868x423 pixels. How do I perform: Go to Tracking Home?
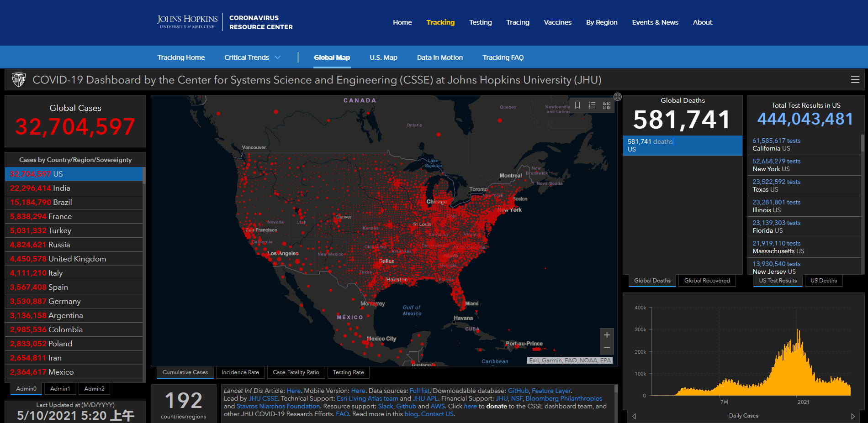[x=181, y=57]
